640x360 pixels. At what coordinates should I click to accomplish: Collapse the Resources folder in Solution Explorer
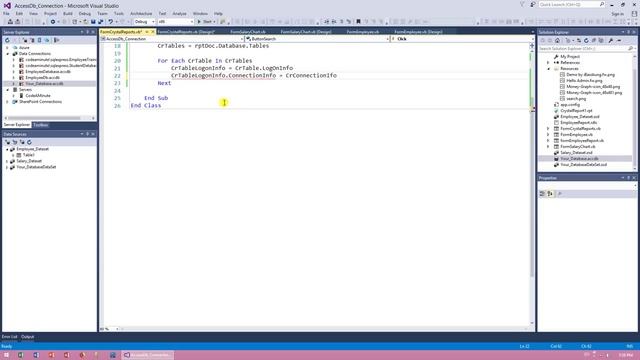tap(548, 69)
